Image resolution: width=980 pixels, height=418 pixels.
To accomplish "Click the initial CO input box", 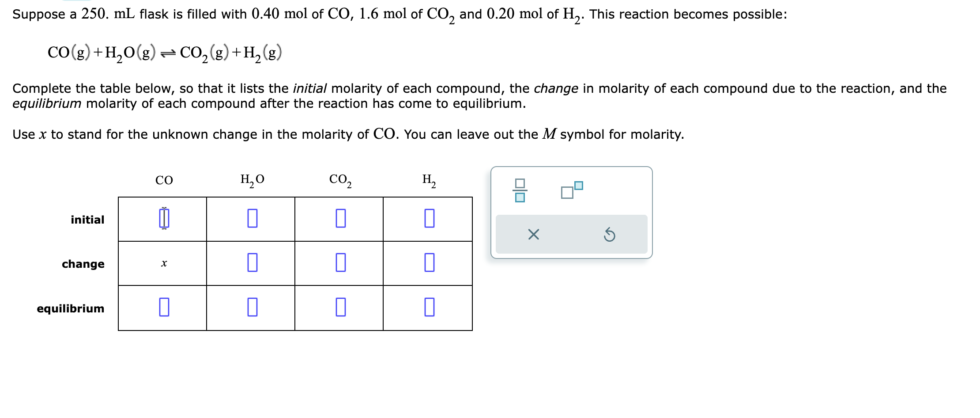I will (x=163, y=219).
